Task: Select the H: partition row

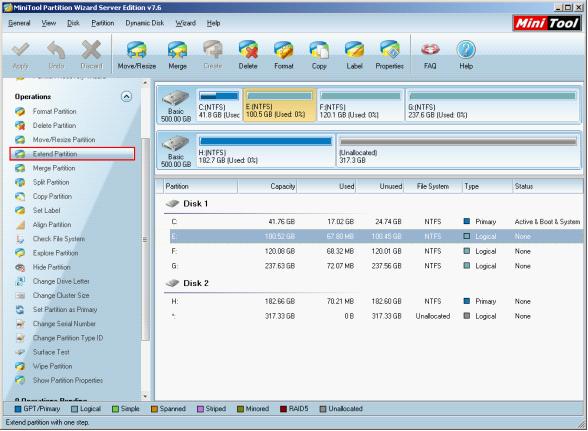Action: pos(376,301)
